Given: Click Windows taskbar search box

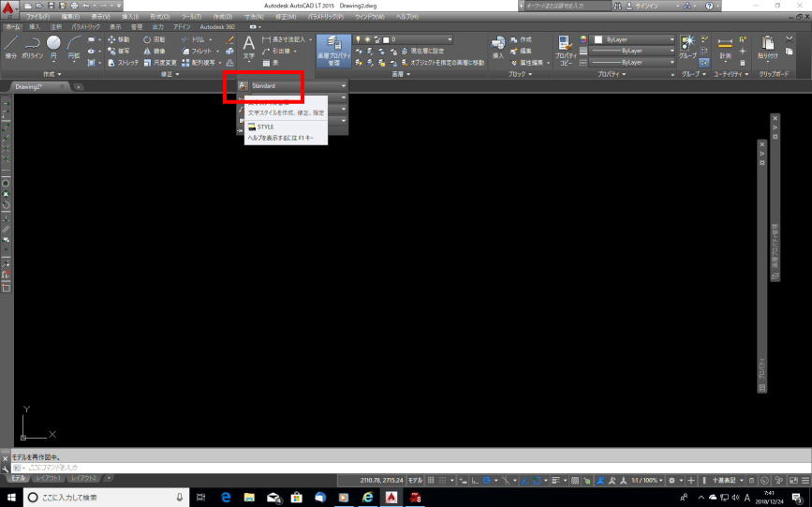Looking at the screenshot, I should coord(106,497).
